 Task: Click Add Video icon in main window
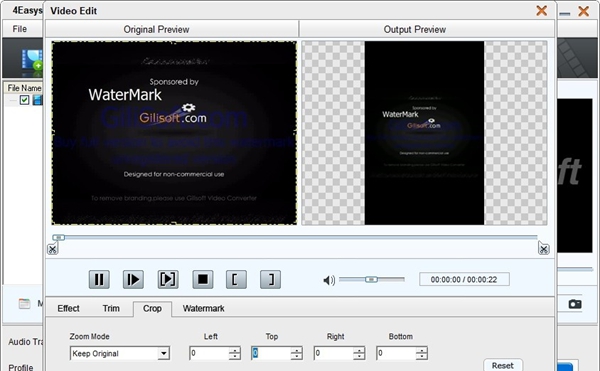click(32, 60)
